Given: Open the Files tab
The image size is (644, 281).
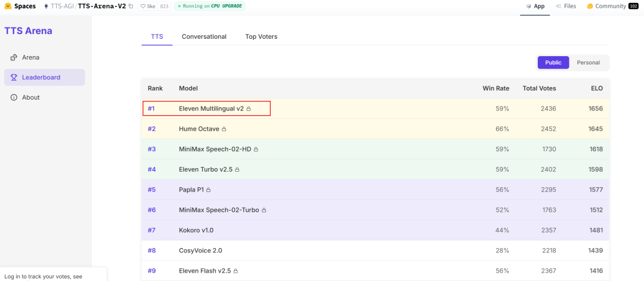Looking at the screenshot, I should [x=566, y=6].
